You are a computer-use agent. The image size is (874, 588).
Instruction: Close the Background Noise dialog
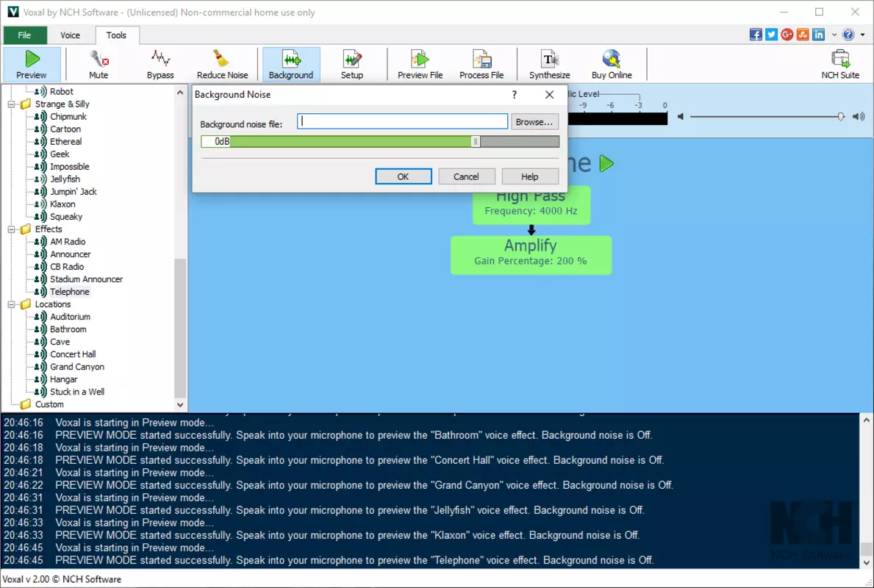pos(549,95)
